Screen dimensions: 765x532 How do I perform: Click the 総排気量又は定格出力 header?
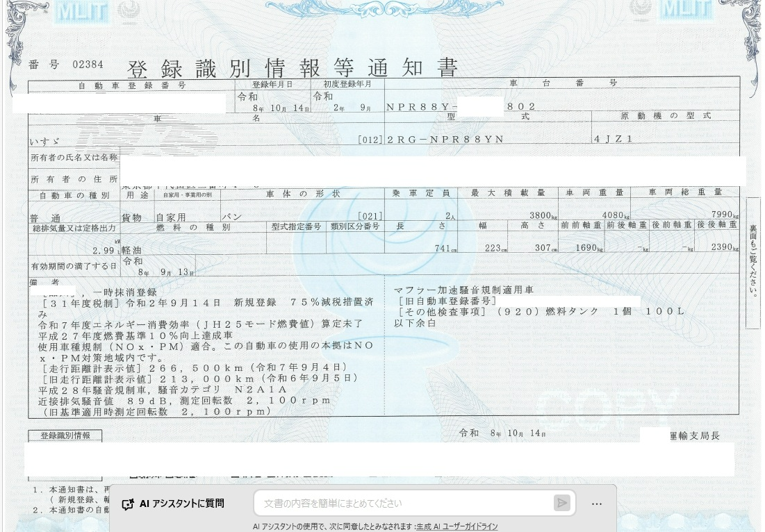pyautogui.click(x=74, y=228)
